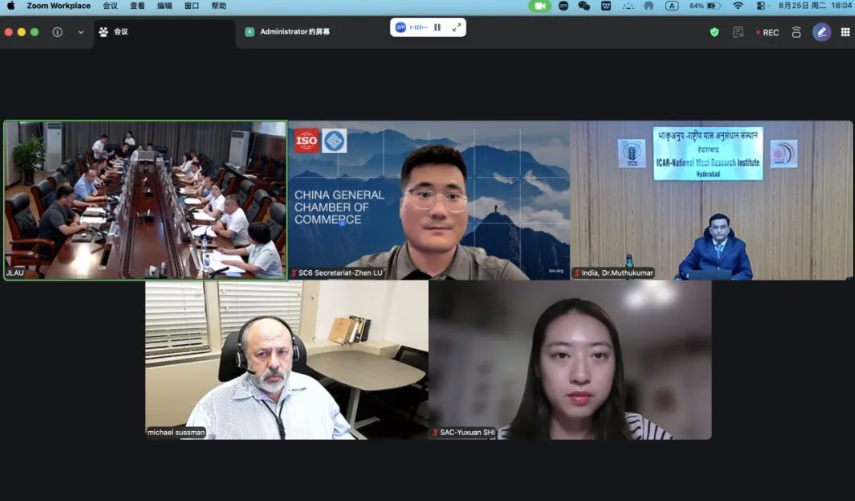Open the input method 'A' menu bar icon
Image resolution: width=855 pixels, height=501 pixels.
click(672, 6)
